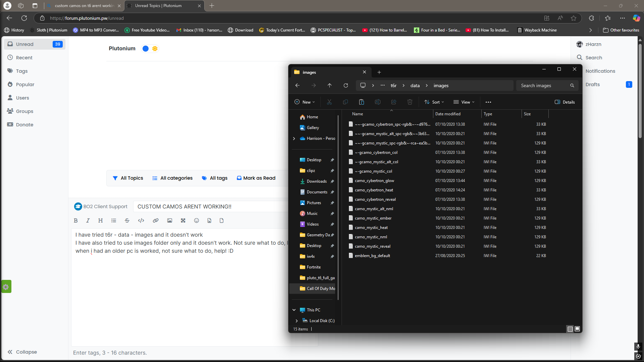The image size is (644, 362).
Task: Open the Sort dropdown in File Explorer
Action: point(434,102)
